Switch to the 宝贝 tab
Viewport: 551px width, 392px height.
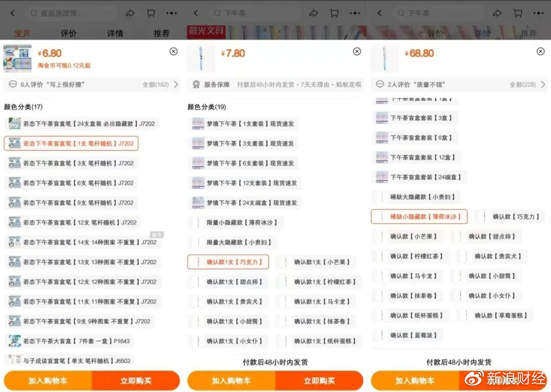point(22,33)
